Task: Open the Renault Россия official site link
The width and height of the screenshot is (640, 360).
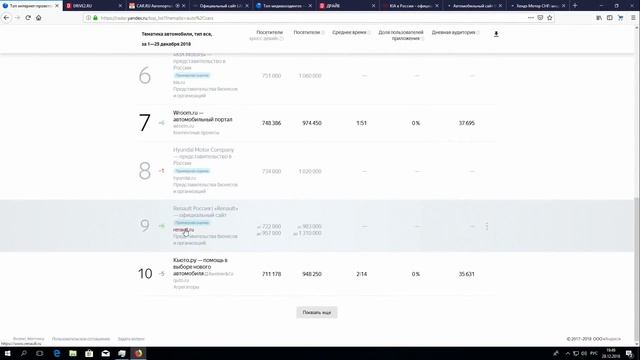Action: click(x=205, y=212)
